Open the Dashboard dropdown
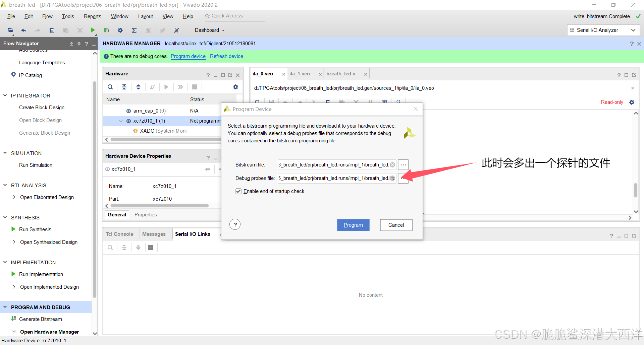Image resolution: width=644 pixels, height=345 pixels. coord(210,30)
